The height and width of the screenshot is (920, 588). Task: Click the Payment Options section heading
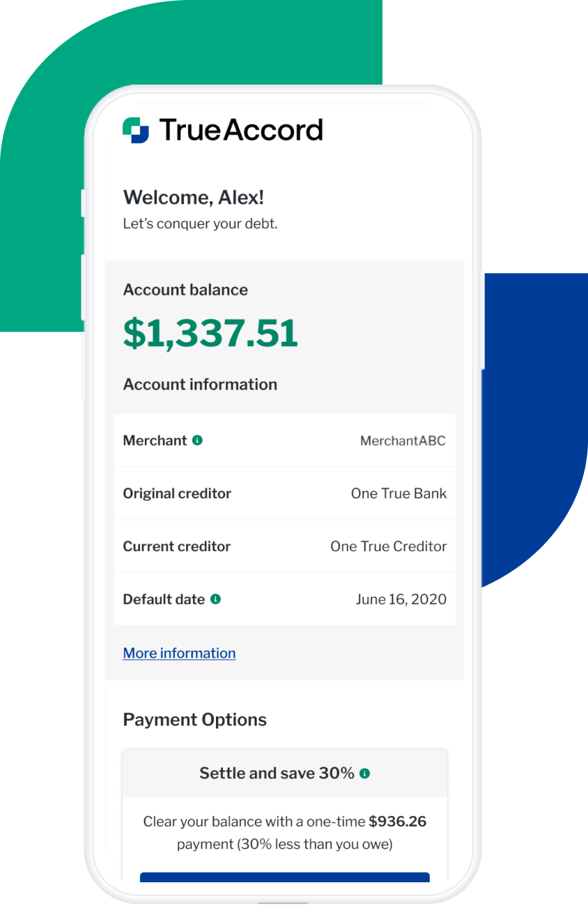(x=194, y=720)
